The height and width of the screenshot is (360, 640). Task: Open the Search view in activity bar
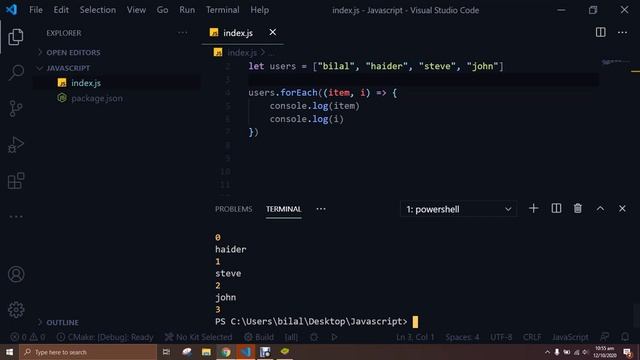[16, 72]
